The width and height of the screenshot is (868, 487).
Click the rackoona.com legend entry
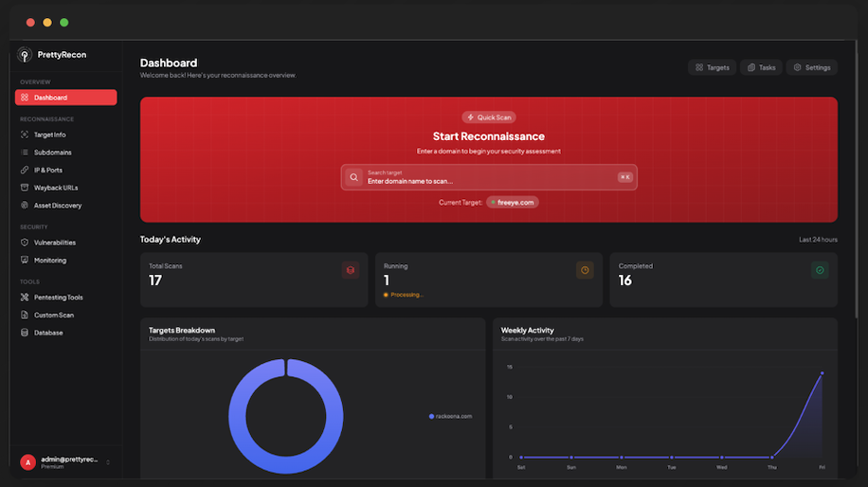[x=451, y=416]
